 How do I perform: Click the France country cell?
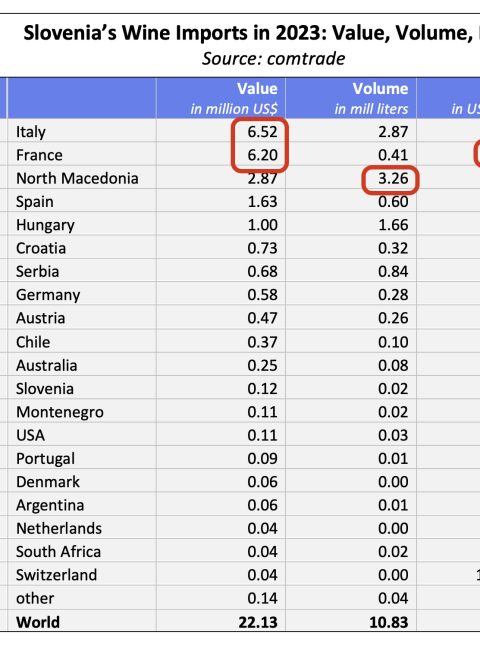pyautogui.click(x=82, y=155)
